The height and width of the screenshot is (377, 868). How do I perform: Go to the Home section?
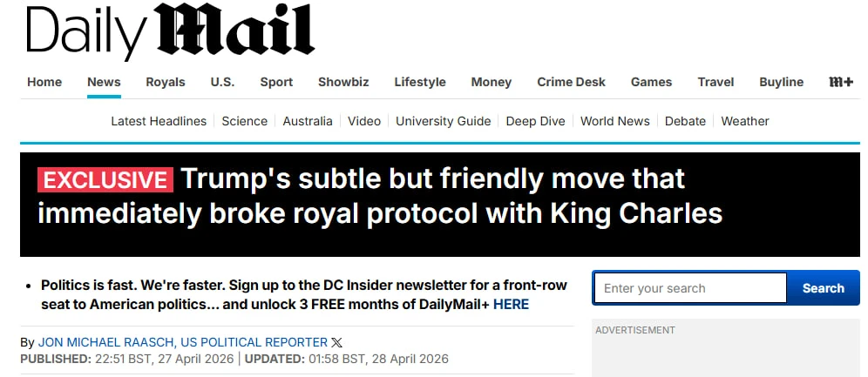point(44,82)
